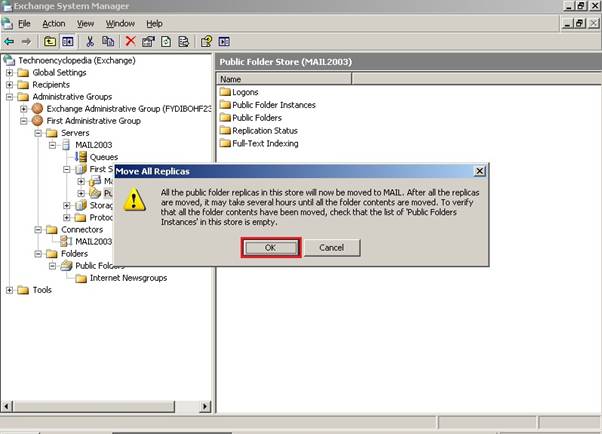Open the Window menu
The image size is (602, 434).
pyautogui.click(x=120, y=23)
